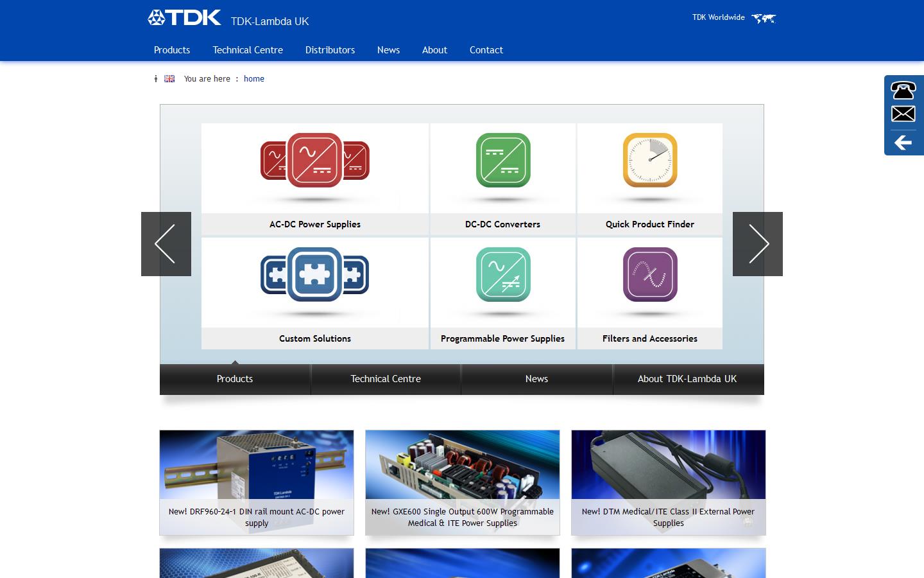Select the Technical Centre tab on the dark bar
The image size is (924, 578).
click(385, 379)
